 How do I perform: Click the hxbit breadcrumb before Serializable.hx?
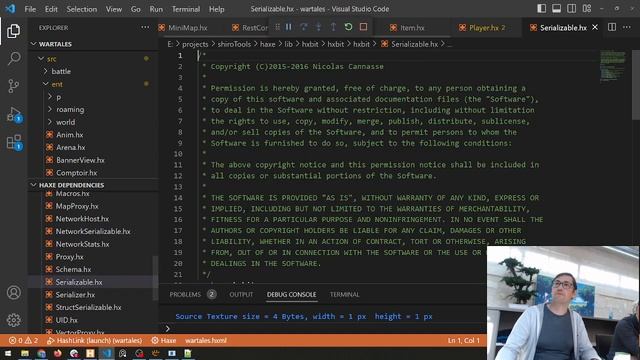[x=361, y=44]
